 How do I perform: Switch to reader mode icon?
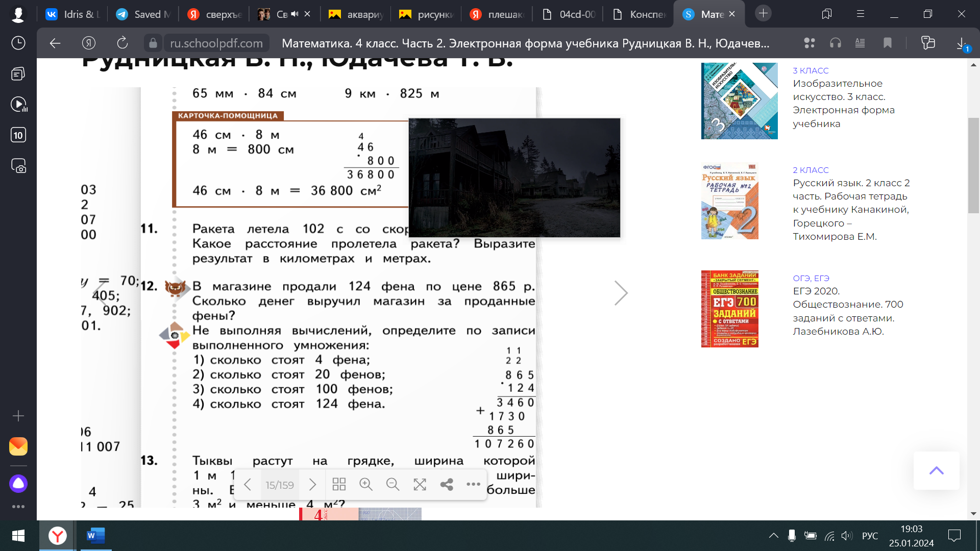click(860, 43)
